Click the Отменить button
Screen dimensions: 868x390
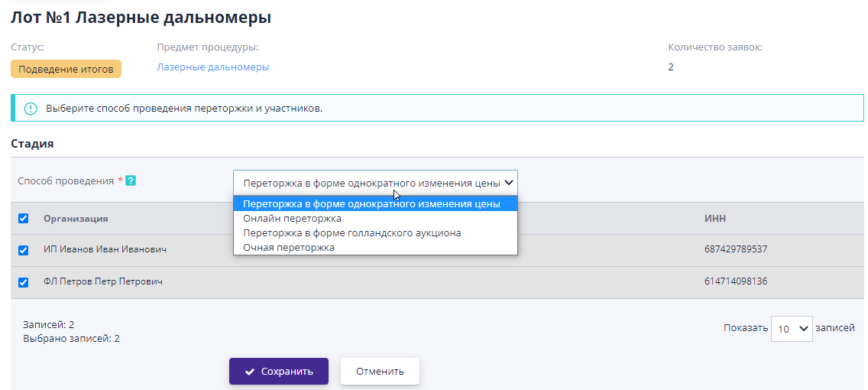pos(380,372)
